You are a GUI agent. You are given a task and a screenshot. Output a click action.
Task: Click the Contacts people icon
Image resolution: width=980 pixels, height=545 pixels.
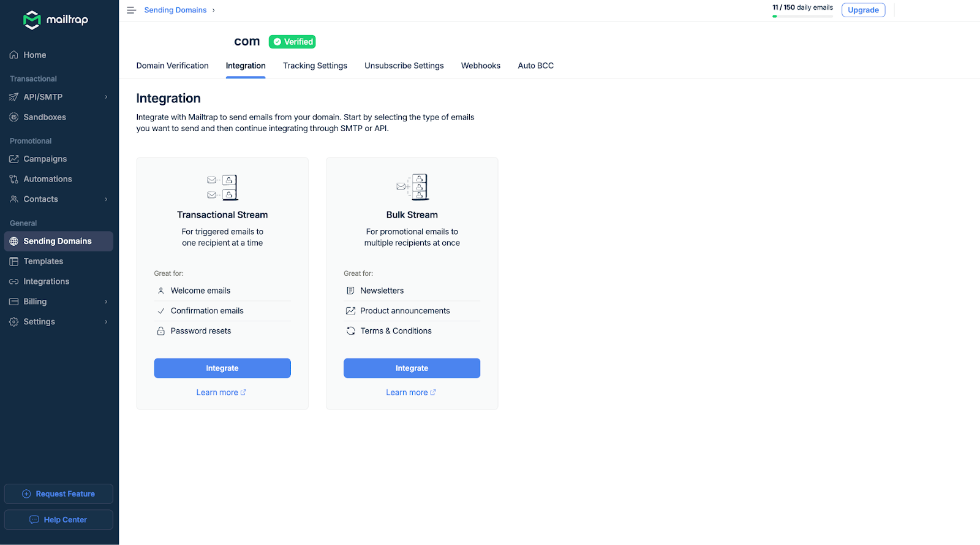coord(13,199)
